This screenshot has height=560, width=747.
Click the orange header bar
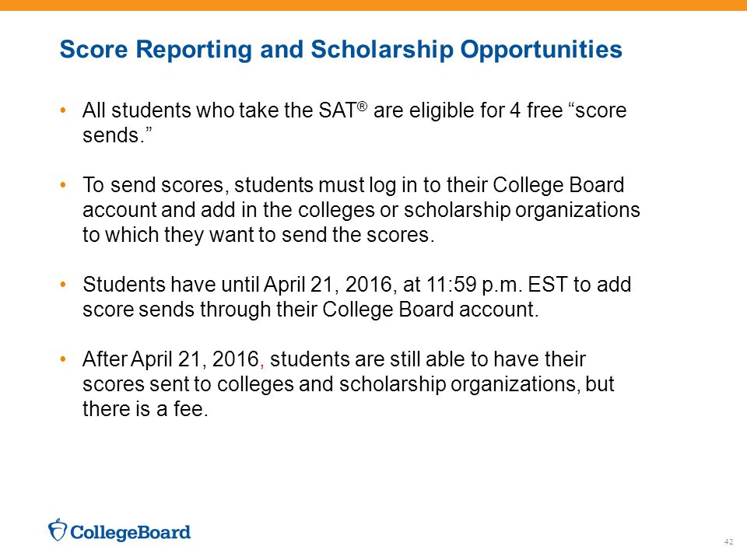click(373, 5)
